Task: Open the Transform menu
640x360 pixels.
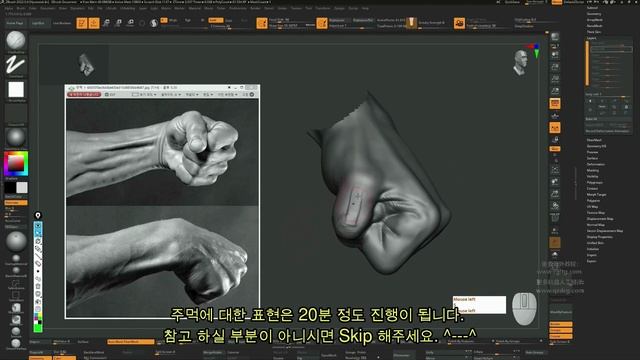Action: [322, 8]
